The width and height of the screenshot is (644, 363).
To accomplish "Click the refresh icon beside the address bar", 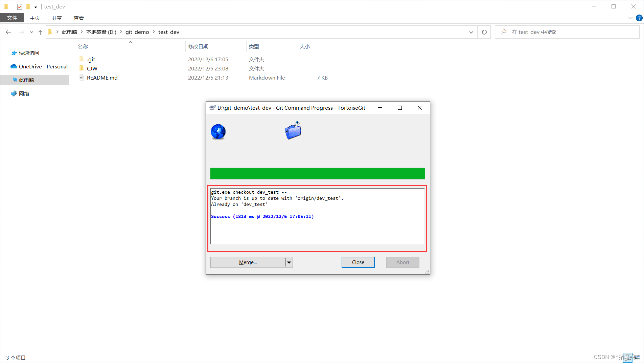I will click(x=484, y=32).
